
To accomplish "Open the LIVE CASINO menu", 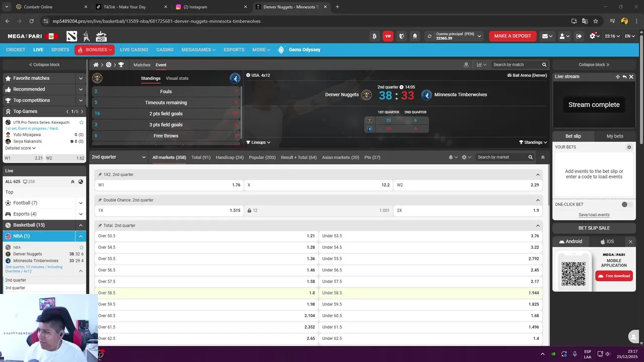I will (x=134, y=50).
